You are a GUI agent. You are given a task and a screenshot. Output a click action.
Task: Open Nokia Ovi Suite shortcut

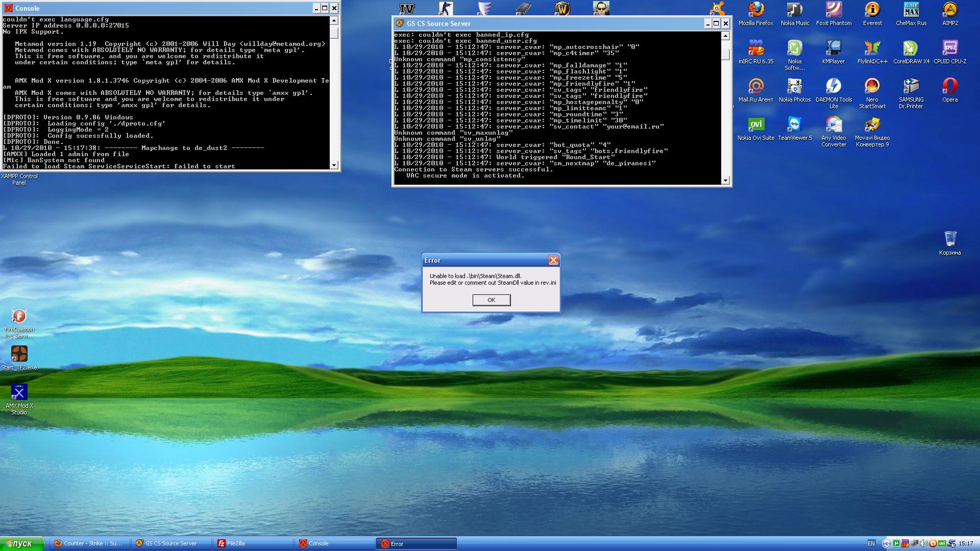[x=756, y=129]
